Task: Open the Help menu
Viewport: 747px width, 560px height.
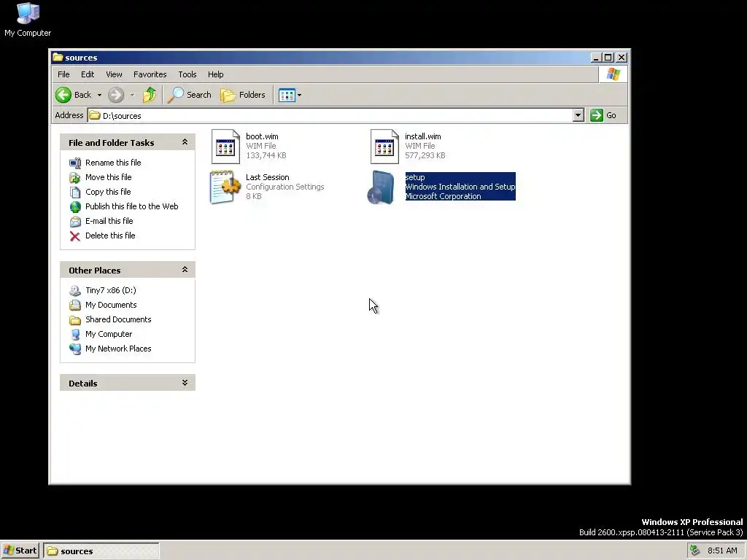Action: [x=215, y=74]
